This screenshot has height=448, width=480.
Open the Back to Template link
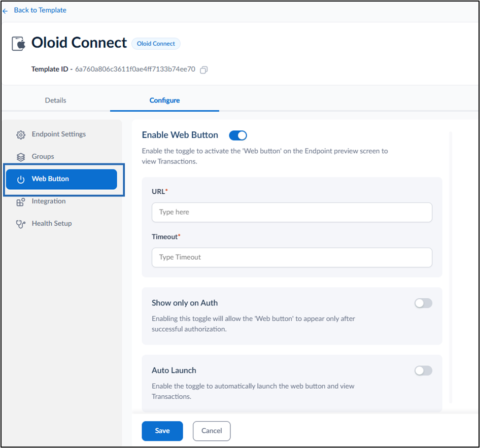pyautogui.click(x=40, y=10)
